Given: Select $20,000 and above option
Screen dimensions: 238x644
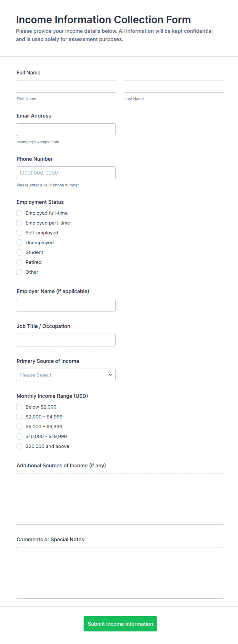Looking at the screenshot, I should (x=19, y=446).
